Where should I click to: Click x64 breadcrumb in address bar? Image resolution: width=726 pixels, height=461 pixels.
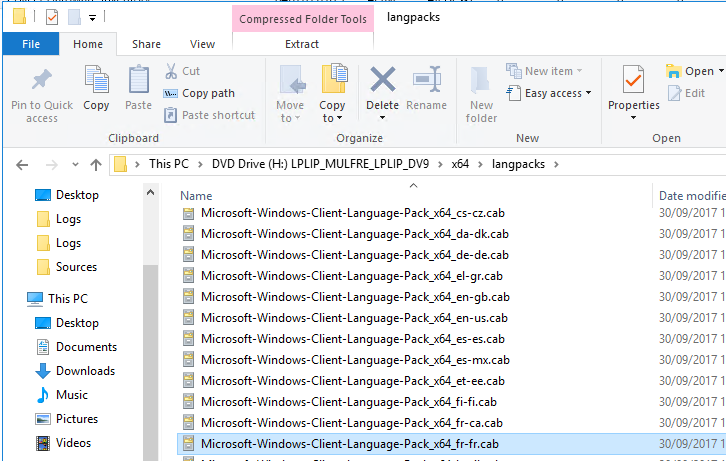[460, 164]
